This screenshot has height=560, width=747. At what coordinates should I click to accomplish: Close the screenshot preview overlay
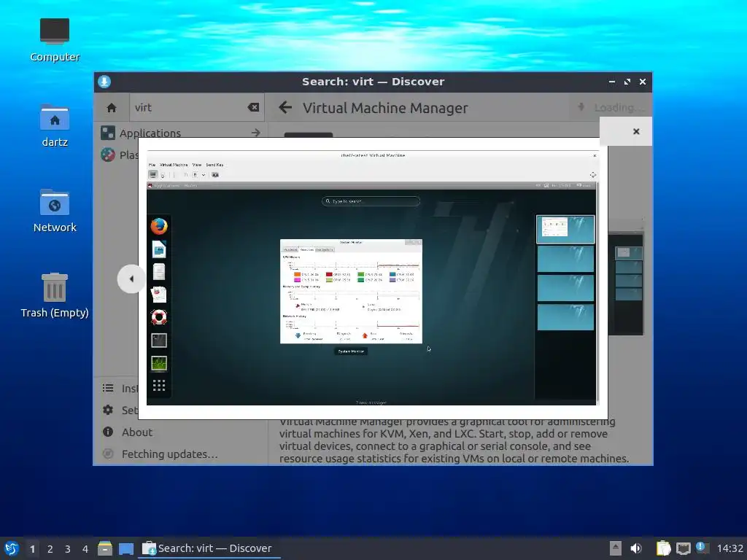point(636,131)
